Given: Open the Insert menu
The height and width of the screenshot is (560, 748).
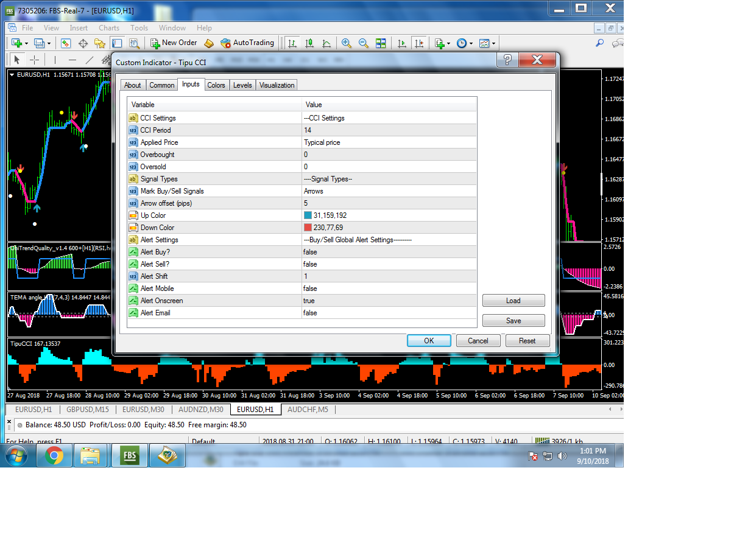Looking at the screenshot, I should coord(79,28).
